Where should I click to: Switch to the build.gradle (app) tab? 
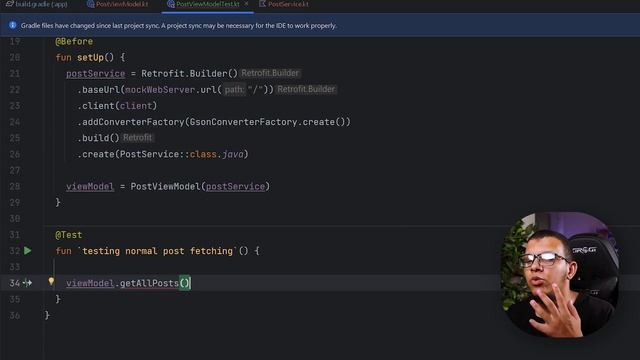[x=37, y=4]
